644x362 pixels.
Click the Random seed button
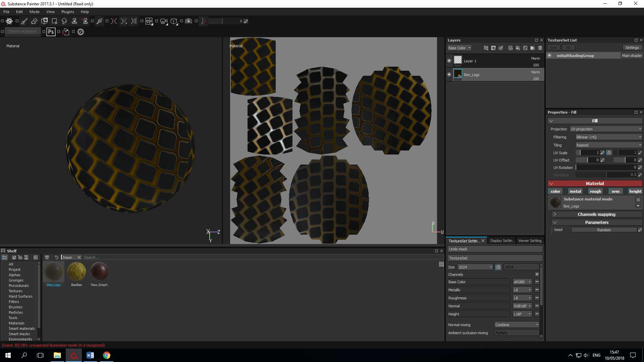[604, 230]
